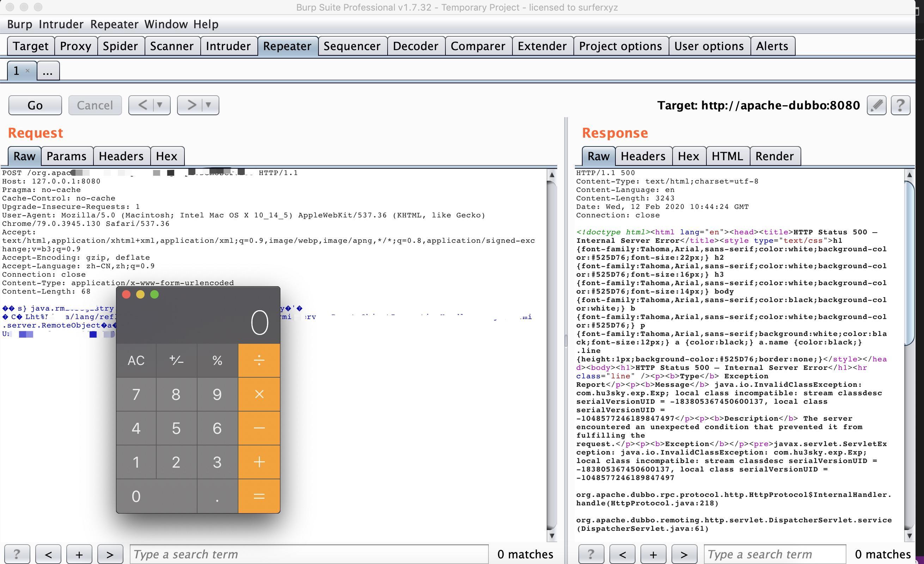Open the Window menu
The image size is (924, 564).
click(x=166, y=24)
